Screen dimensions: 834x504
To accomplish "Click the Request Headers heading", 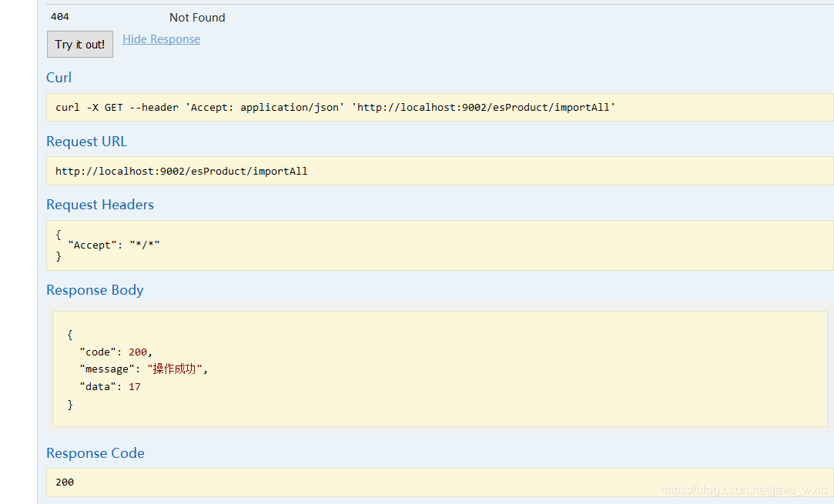I will click(x=100, y=205).
